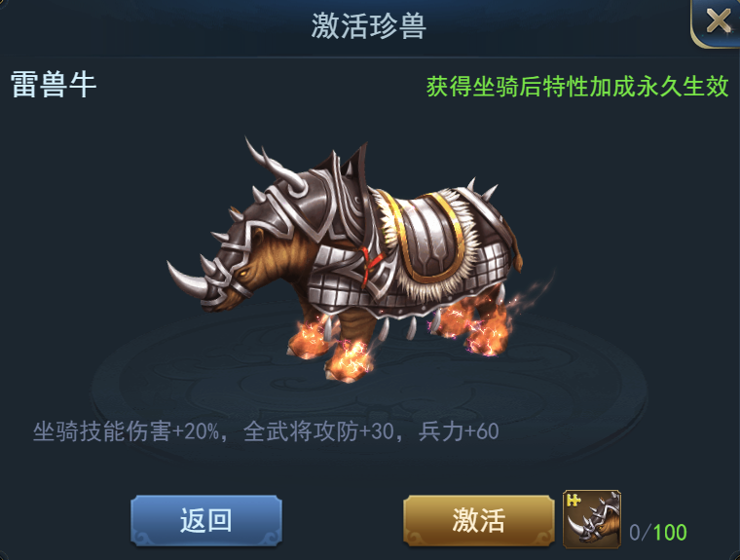Click the 雷兽牛 mount name

pos(54,85)
